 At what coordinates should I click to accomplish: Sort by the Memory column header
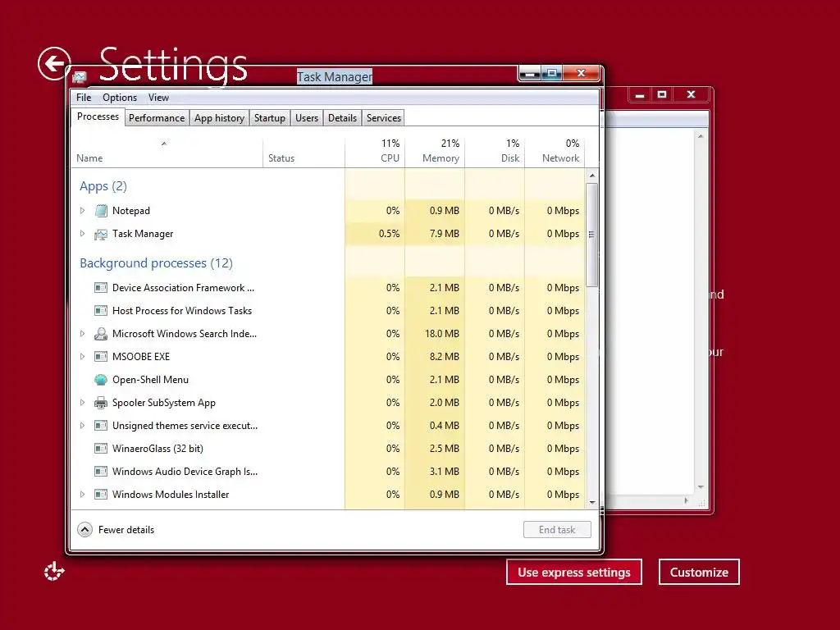435,152
